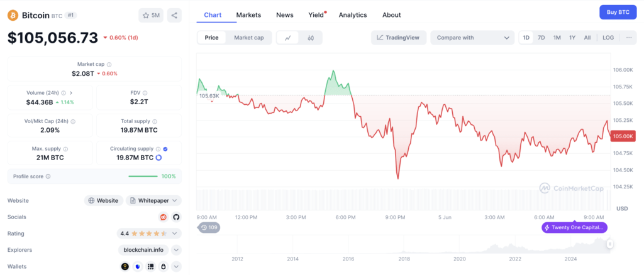Image resolution: width=644 pixels, height=275 pixels.
Task: Click the FDV info icon
Action: pyautogui.click(x=145, y=93)
